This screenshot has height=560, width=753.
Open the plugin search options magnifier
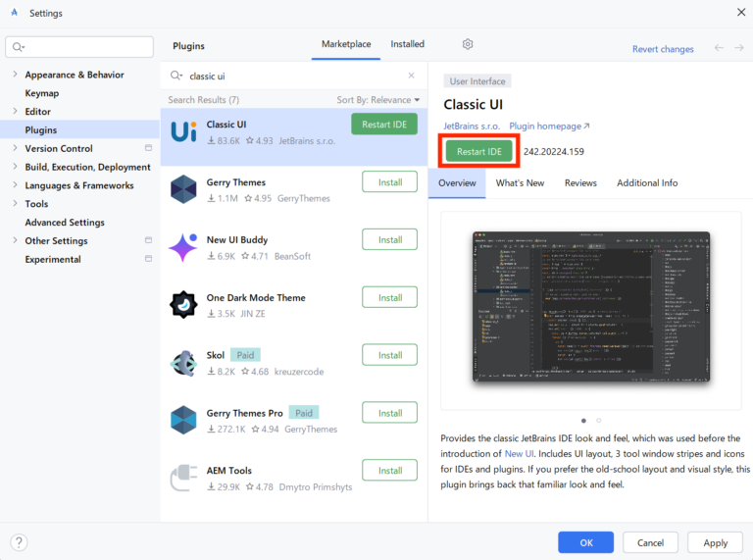pos(176,76)
